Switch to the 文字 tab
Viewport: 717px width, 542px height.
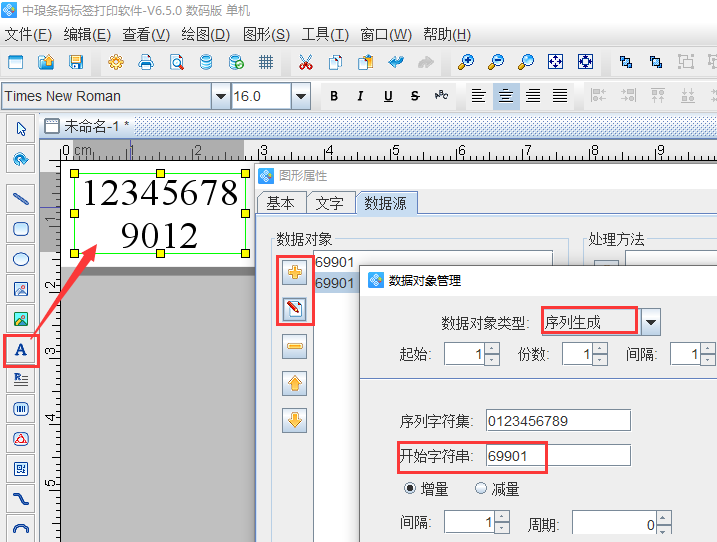pos(329,203)
